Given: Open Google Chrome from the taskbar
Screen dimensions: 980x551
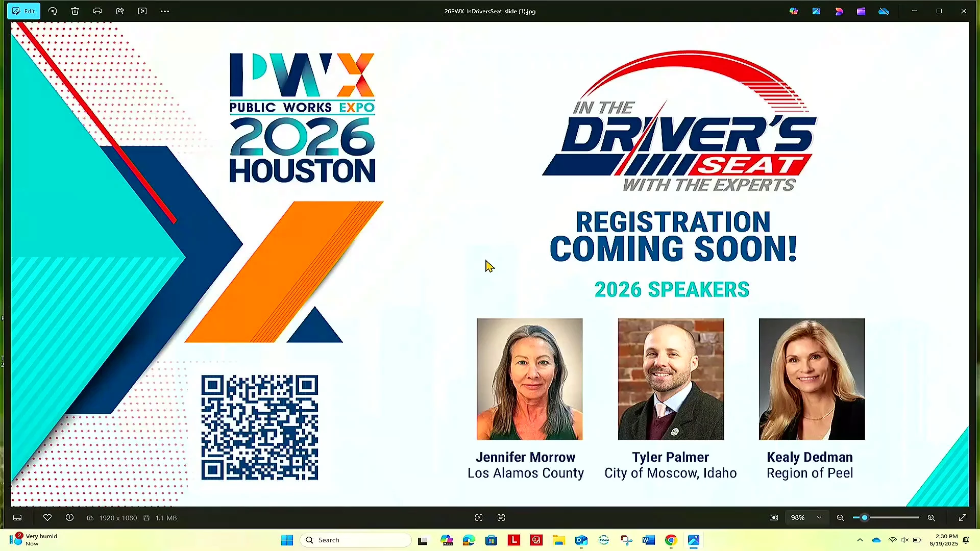Looking at the screenshot, I should (x=671, y=540).
